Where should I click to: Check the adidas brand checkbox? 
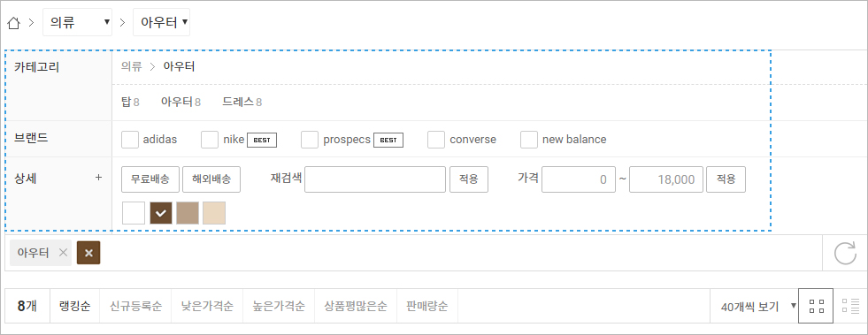(130, 140)
